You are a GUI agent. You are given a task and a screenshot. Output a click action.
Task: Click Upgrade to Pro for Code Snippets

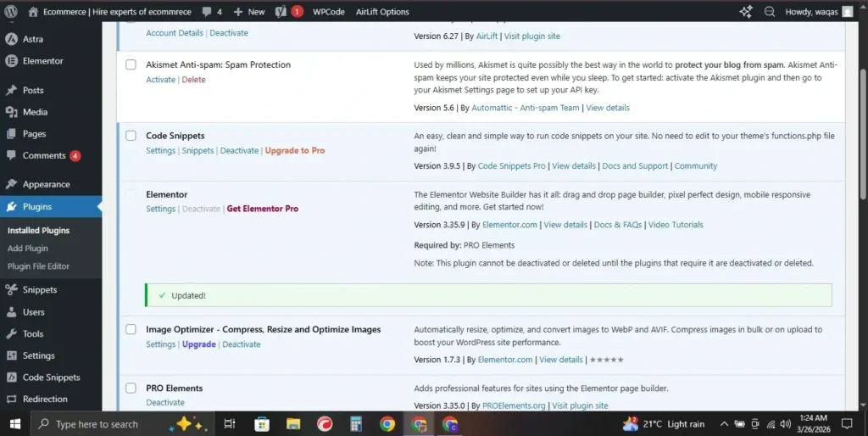coord(295,150)
